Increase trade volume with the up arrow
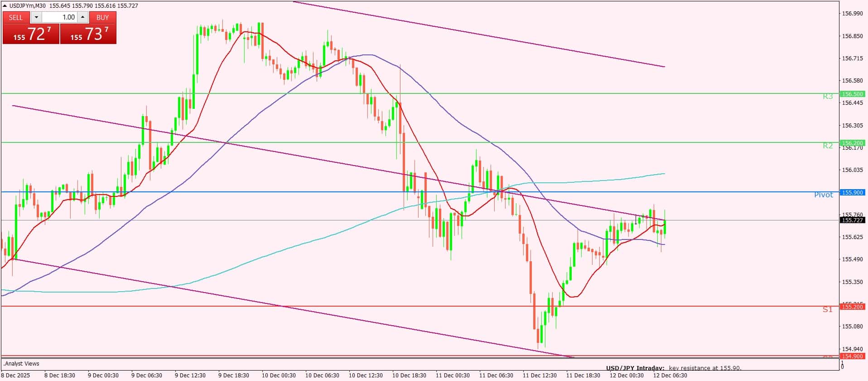Screen dimensions: 868x381 click(82, 17)
